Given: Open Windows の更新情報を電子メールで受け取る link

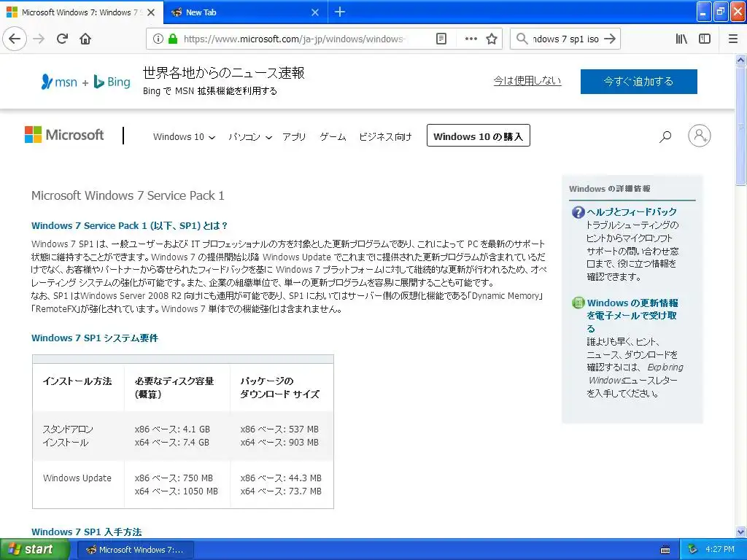Looking at the screenshot, I should 632,316.
